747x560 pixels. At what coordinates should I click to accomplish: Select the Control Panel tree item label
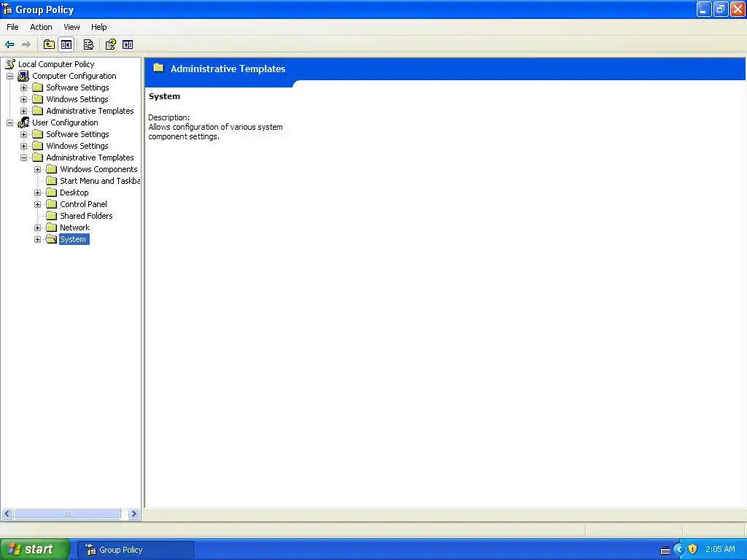pos(83,204)
